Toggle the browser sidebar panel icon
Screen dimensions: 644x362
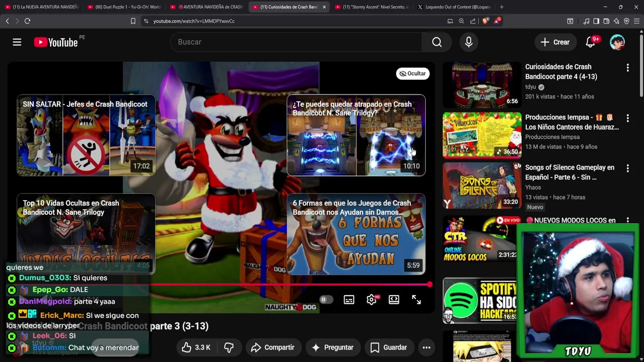tap(596, 21)
